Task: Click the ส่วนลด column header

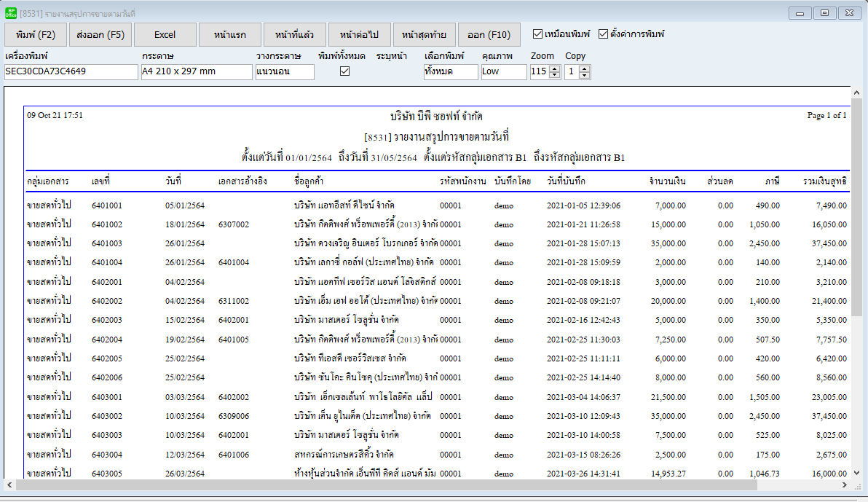Action: (720, 181)
